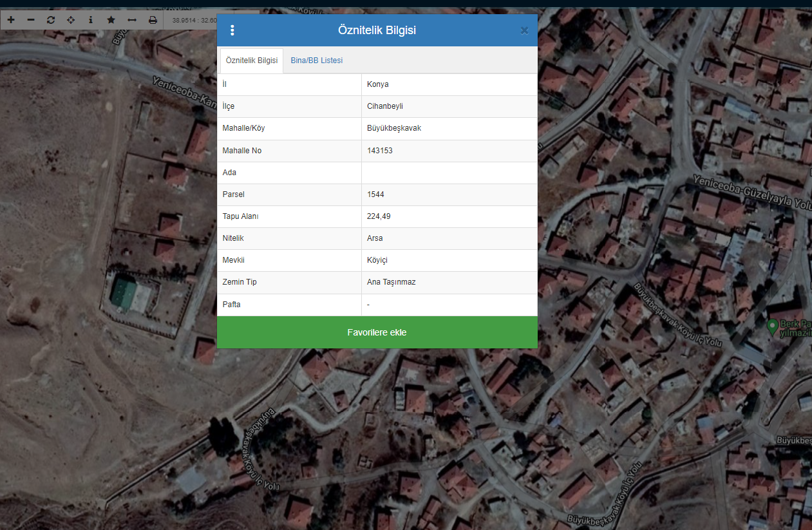
Task: Click the zoom out minus icon
Action: pos(31,20)
